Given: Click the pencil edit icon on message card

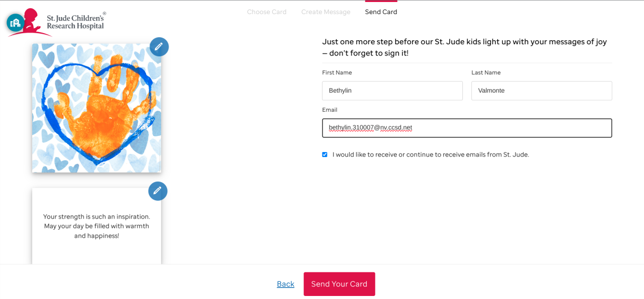Looking at the screenshot, I should tap(157, 191).
